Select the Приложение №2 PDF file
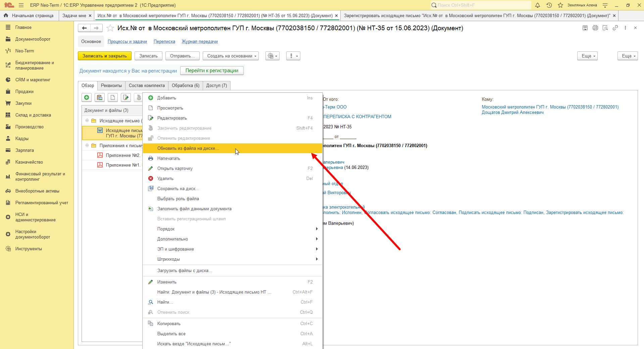Image resolution: width=644 pixels, height=349 pixels. coord(112,155)
